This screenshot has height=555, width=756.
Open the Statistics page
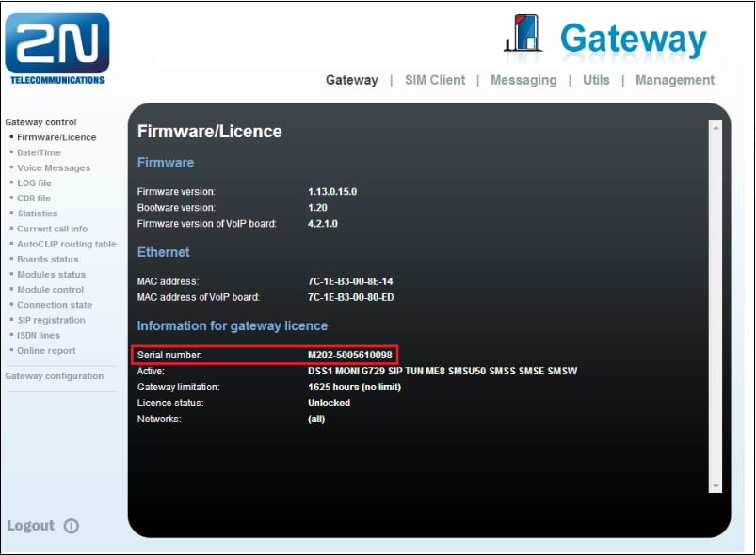click(38, 214)
